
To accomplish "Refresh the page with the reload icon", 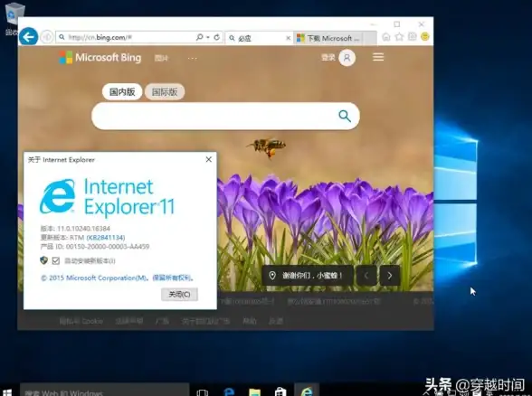I will coord(217,37).
